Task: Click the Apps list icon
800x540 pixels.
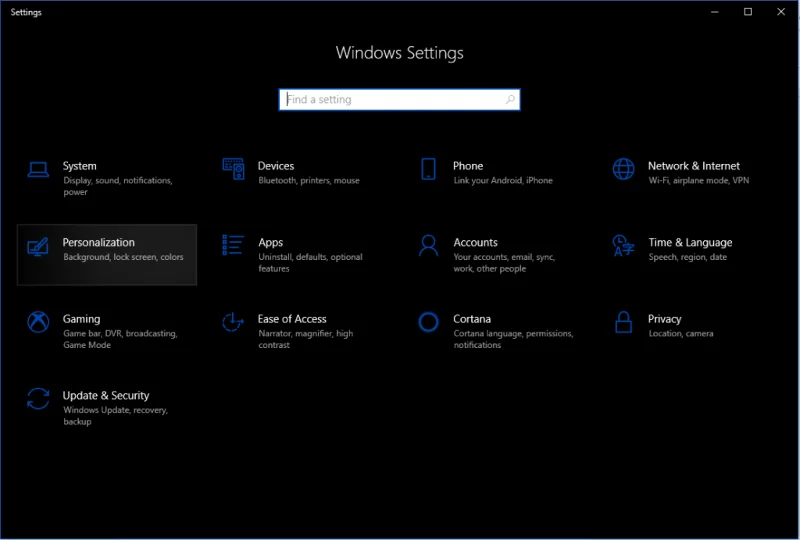Action: 234,245
